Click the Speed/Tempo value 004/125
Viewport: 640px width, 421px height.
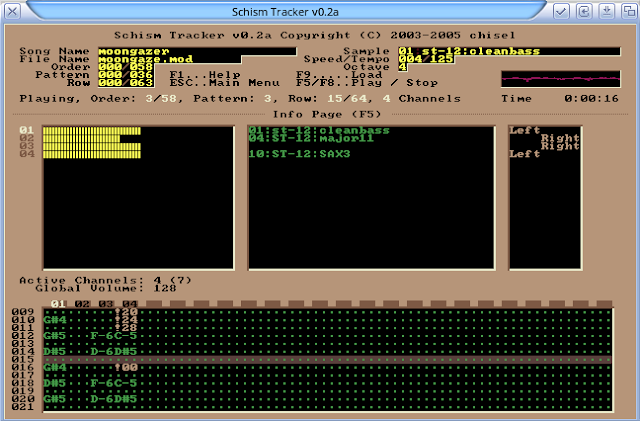coord(426,59)
